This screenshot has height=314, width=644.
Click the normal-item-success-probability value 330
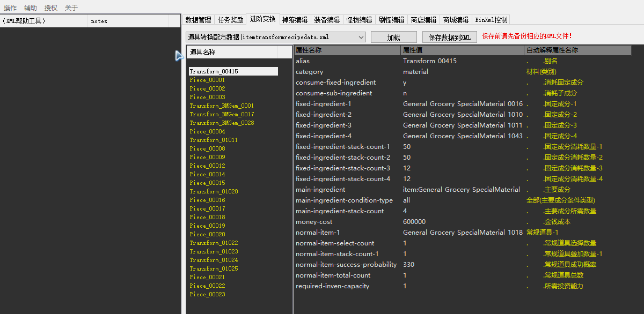pos(408,265)
